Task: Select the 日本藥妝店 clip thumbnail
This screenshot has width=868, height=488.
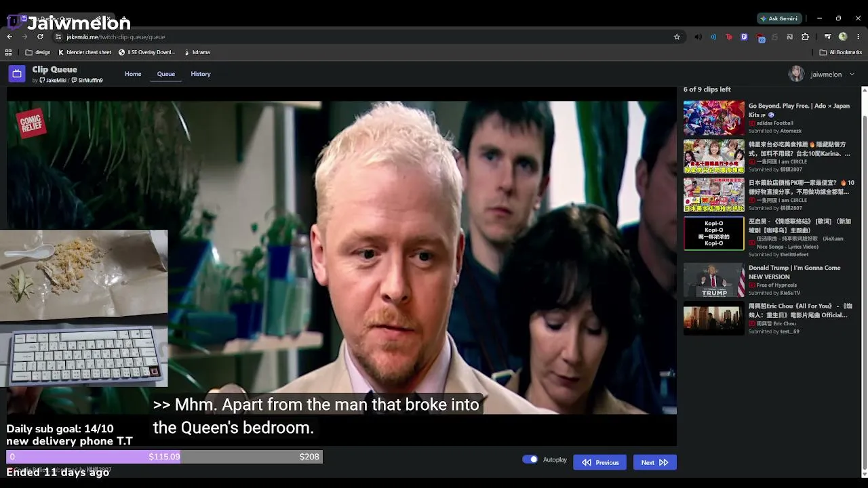Action: click(713, 195)
